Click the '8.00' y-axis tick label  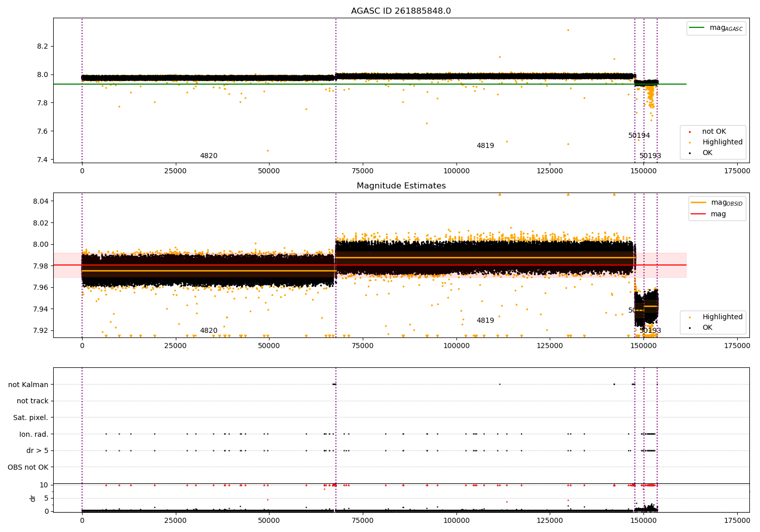tap(41, 244)
